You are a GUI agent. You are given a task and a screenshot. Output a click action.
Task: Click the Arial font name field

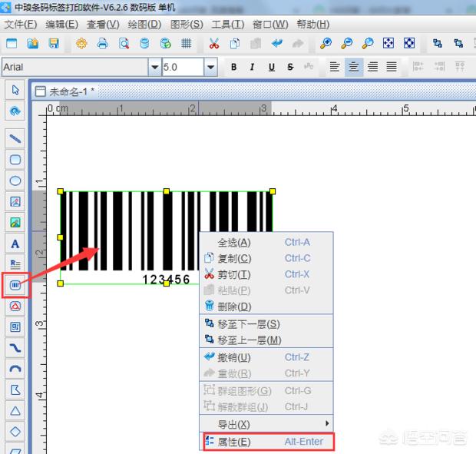pyautogui.click(x=75, y=67)
